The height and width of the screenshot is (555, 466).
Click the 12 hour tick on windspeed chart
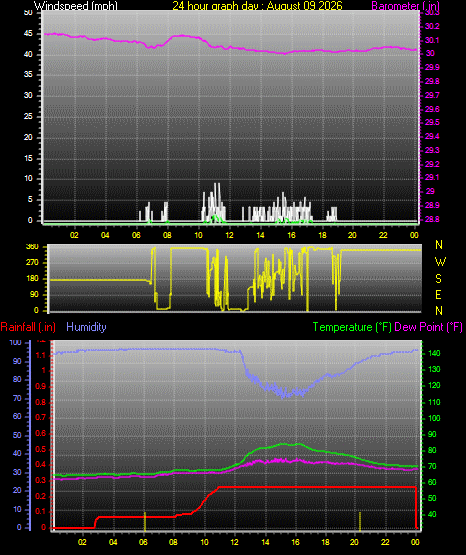click(x=229, y=235)
